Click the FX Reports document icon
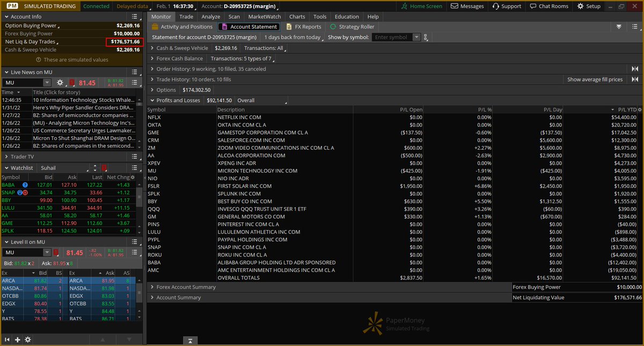The width and height of the screenshot is (644, 346). pyautogui.click(x=289, y=27)
